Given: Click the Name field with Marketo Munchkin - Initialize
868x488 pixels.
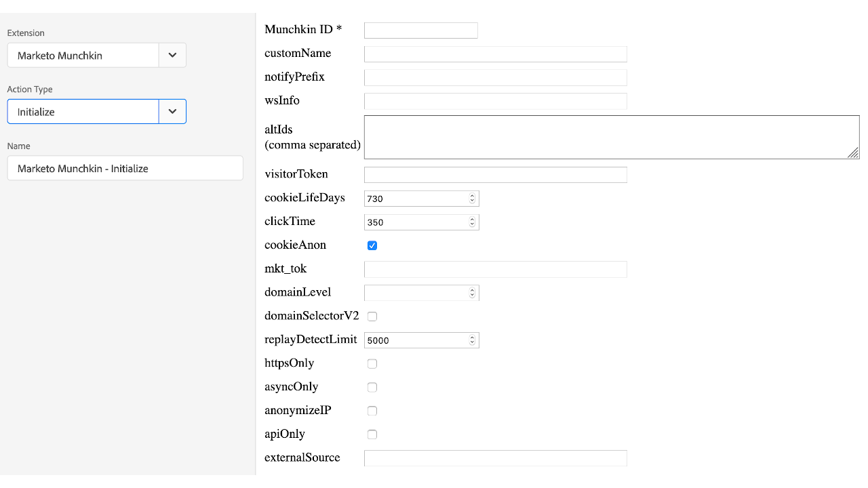Looking at the screenshot, I should 125,168.
